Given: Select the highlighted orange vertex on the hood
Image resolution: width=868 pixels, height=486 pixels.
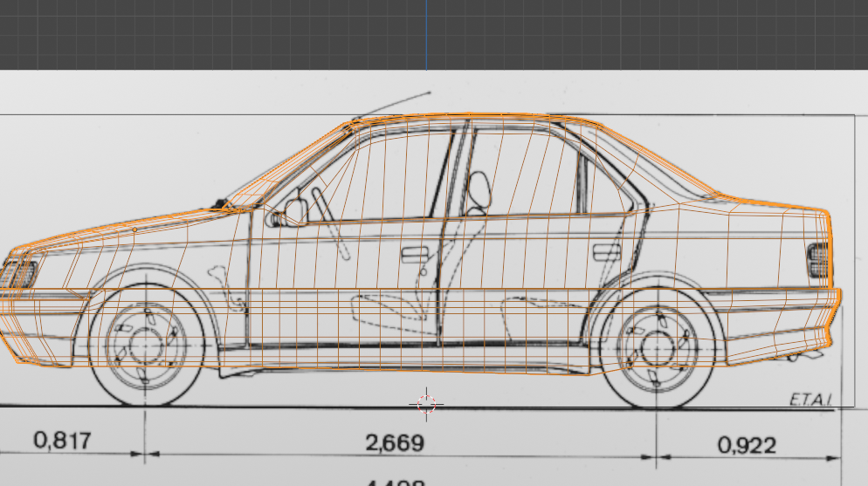Looking at the screenshot, I should tap(134, 229).
